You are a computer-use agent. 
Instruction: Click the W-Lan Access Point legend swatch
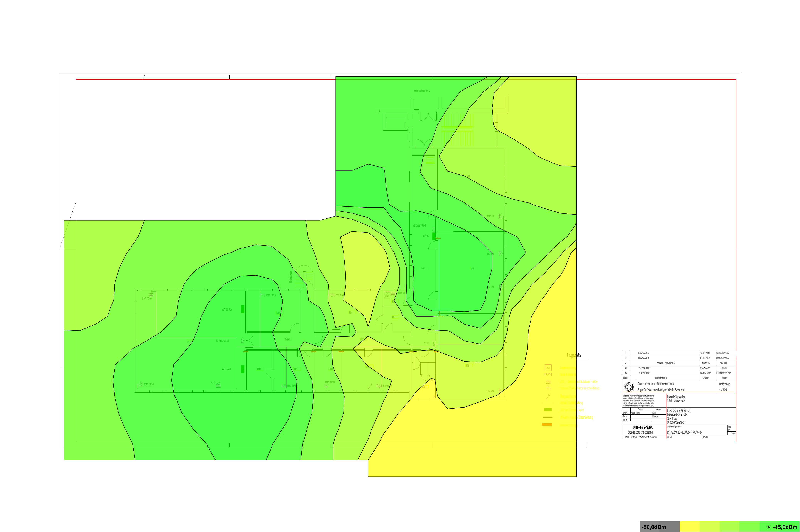click(547, 409)
